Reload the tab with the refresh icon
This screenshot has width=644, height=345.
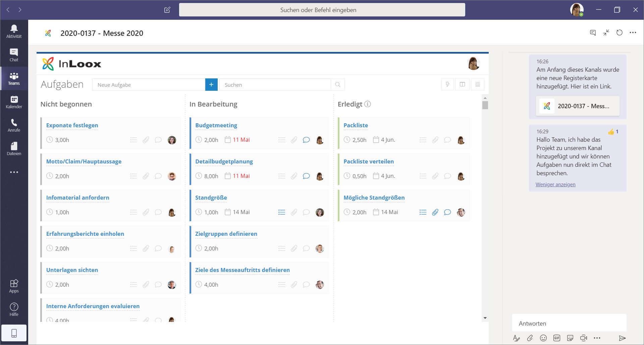[619, 32]
